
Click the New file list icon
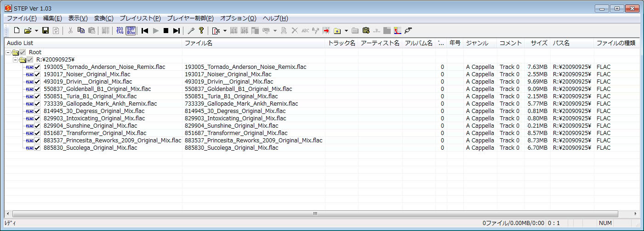(x=17, y=31)
